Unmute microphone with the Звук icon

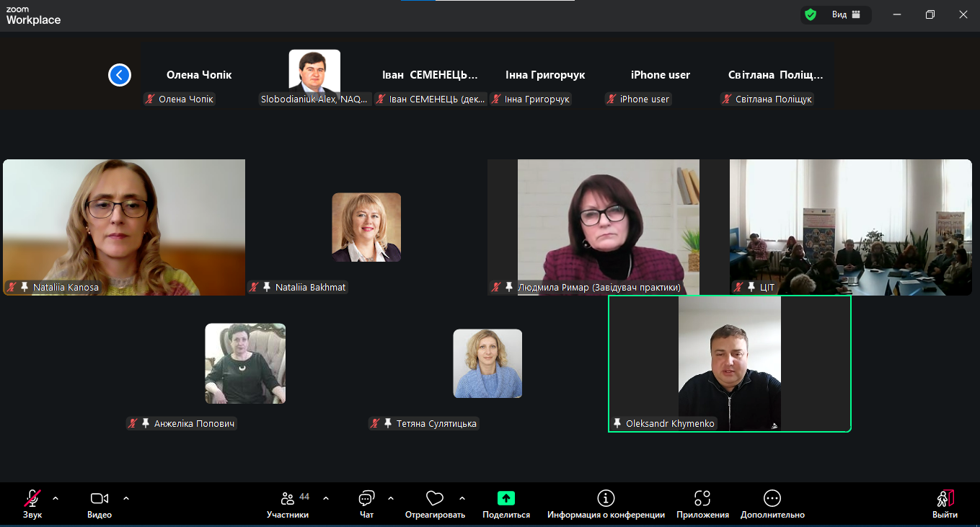32,499
